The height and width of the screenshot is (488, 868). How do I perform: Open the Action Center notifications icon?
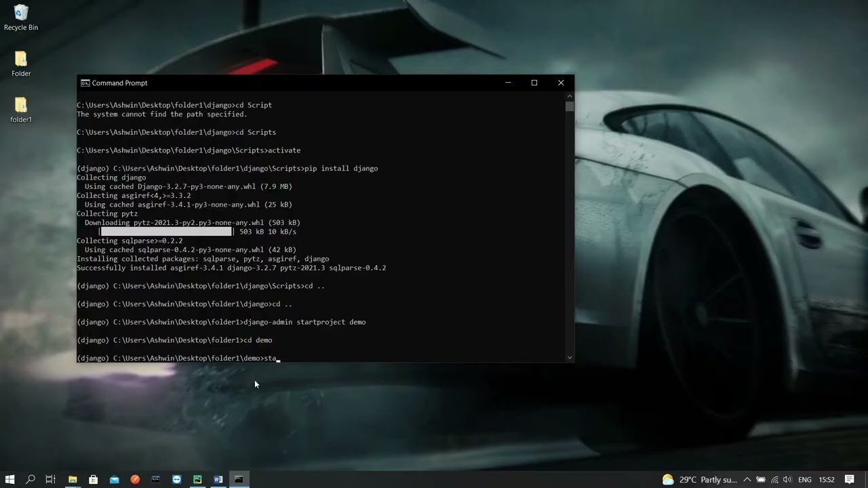(x=850, y=479)
